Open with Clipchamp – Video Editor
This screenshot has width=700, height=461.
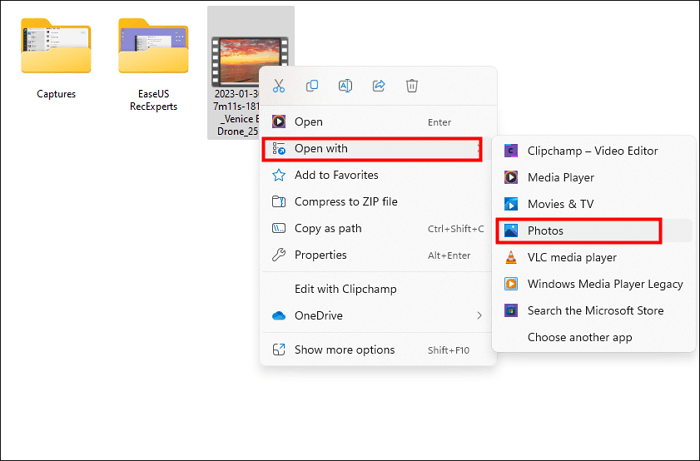pyautogui.click(x=594, y=151)
